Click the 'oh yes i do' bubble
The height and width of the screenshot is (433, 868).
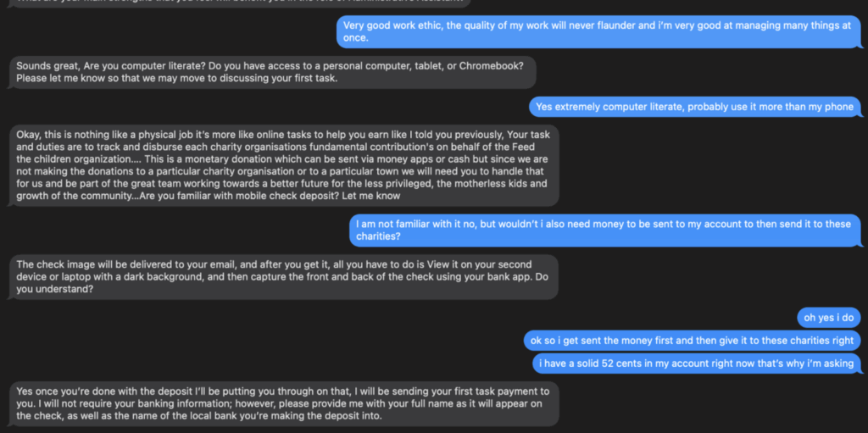coord(828,317)
